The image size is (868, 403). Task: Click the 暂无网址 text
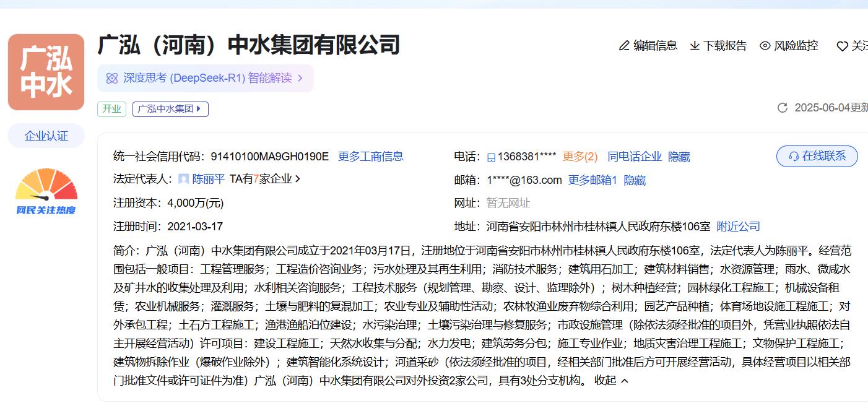508,203
